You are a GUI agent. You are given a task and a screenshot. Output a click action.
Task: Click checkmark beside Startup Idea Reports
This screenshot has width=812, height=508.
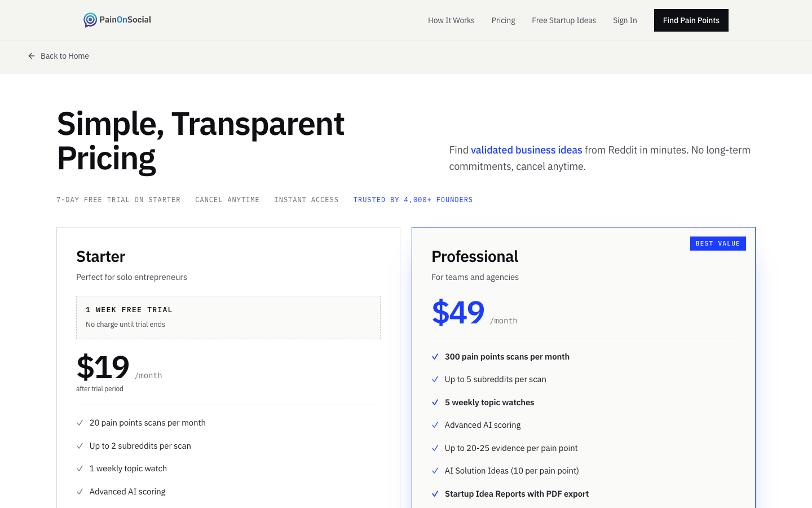(435, 494)
